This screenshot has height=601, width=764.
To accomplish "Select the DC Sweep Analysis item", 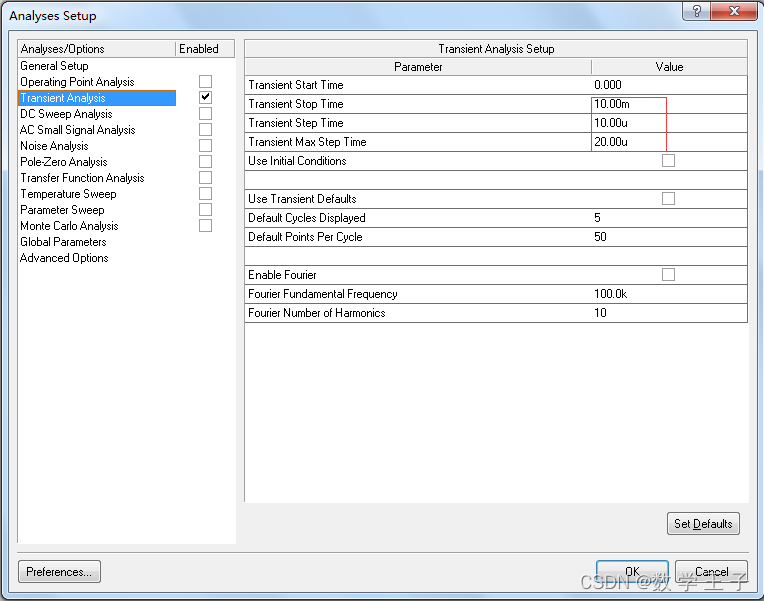I will 66,114.
